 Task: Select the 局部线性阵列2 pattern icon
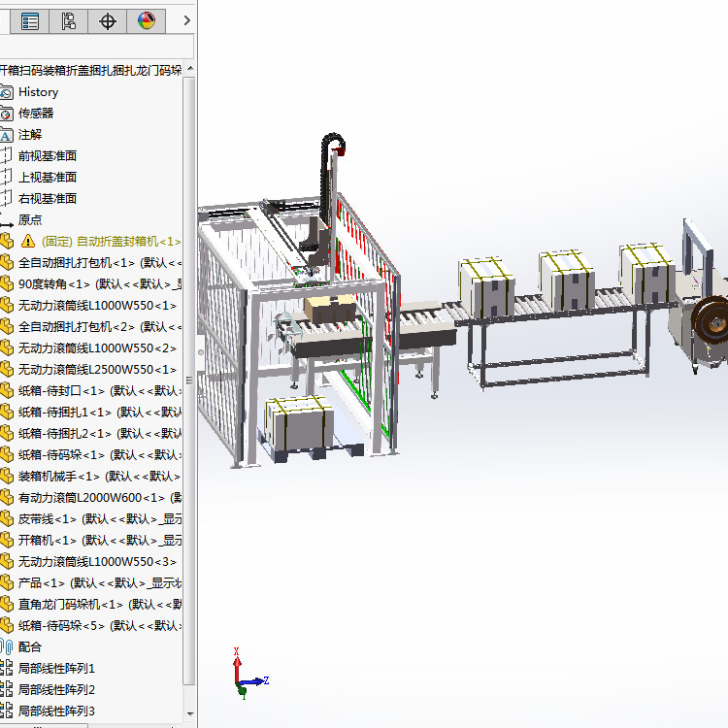[x=7, y=690]
